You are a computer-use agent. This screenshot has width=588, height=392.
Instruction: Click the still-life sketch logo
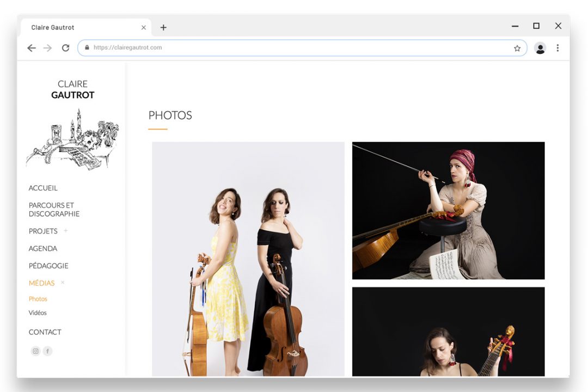[72, 138]
